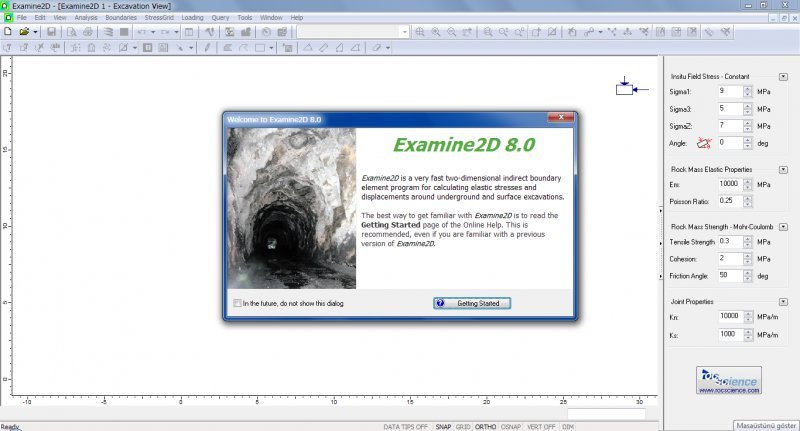Open the Tools menu

[245, 17]
